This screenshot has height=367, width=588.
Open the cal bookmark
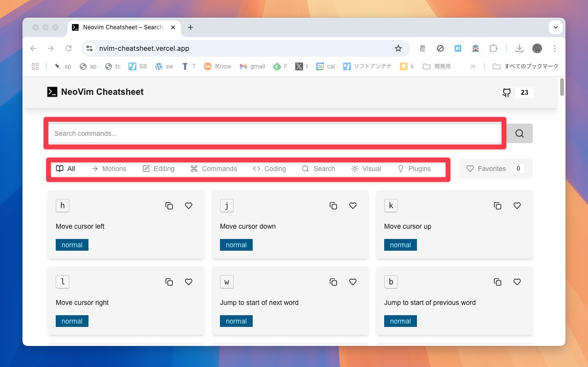pyautogui.click(x=326, y=66)
